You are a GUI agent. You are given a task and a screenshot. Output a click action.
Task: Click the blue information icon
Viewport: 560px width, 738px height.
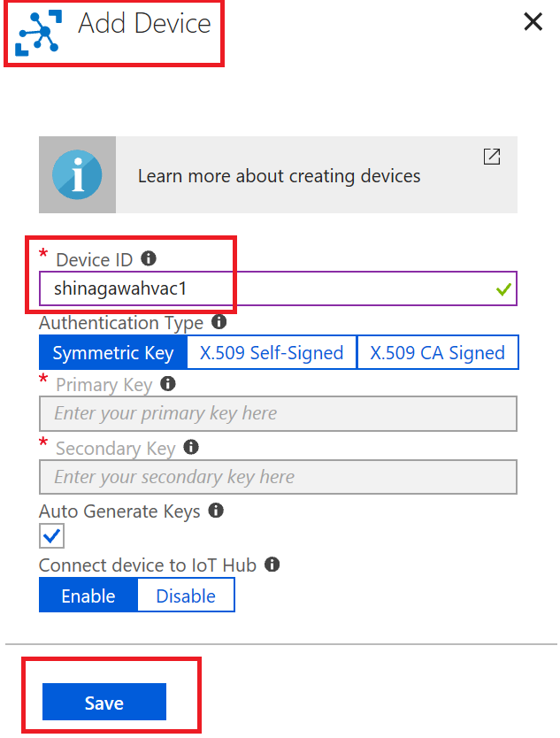[77, 174]
